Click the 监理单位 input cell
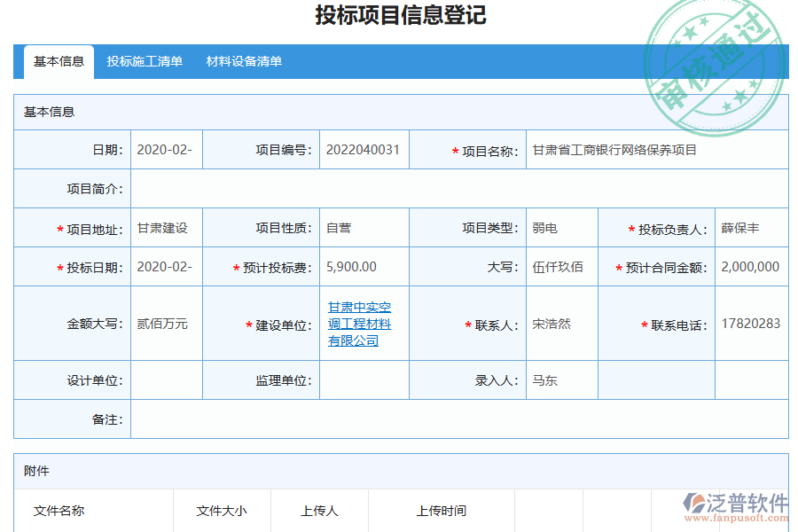Viewport: 798px width, 532px height. tap(364, 380)
